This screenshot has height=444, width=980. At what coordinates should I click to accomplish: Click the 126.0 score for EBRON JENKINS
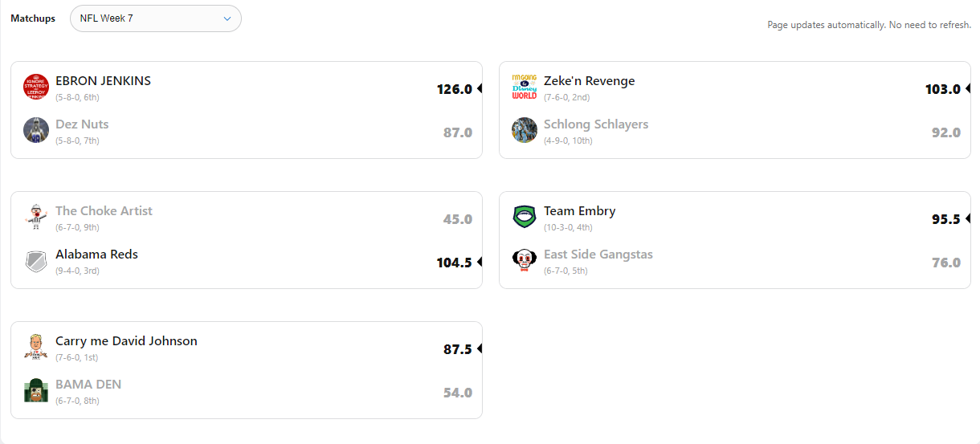[454, 89]
